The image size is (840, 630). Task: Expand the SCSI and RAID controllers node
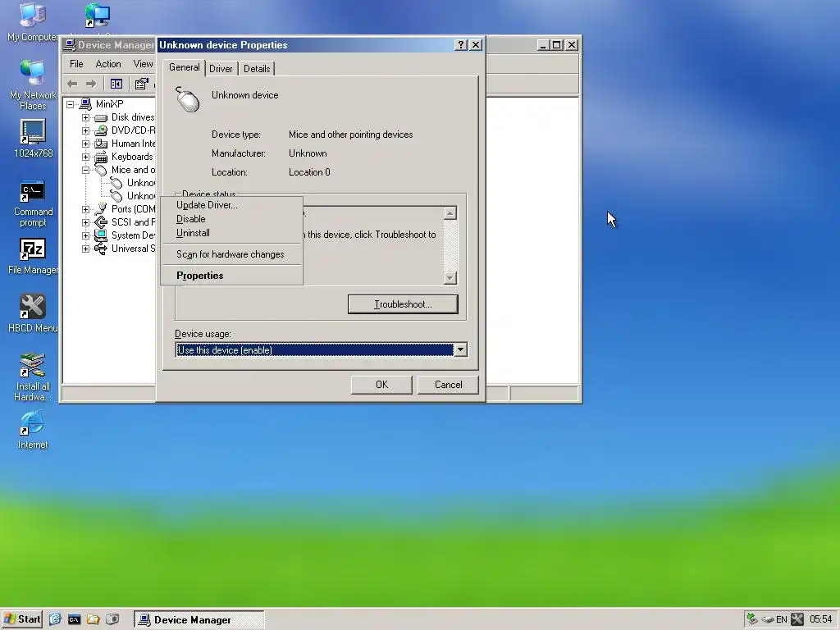coord(85,222)
